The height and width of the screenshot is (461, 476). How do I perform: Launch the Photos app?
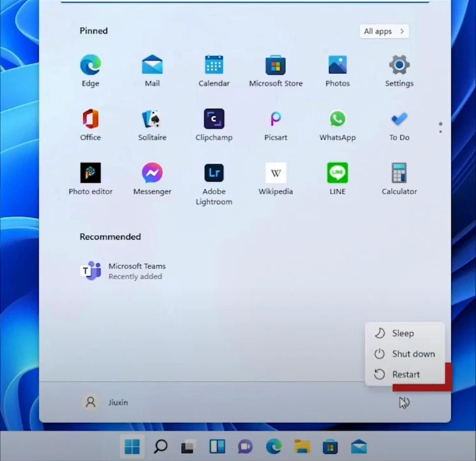pyautogui.click(x=338, y=70)
